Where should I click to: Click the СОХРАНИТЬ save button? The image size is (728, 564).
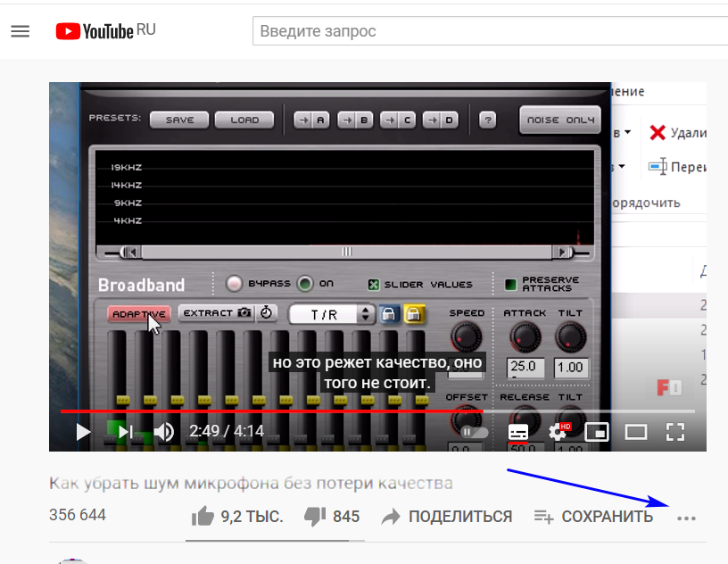point(593,517)
